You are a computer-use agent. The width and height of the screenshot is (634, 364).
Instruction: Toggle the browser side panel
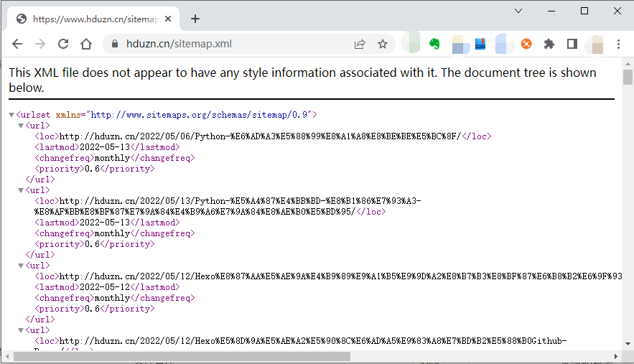click(x=572, y=44)
